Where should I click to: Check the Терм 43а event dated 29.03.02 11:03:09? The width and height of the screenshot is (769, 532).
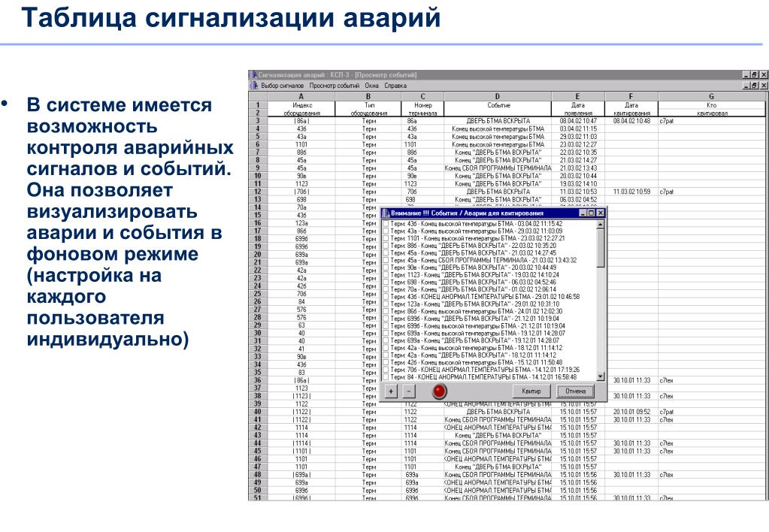click(x=386, y=231)
